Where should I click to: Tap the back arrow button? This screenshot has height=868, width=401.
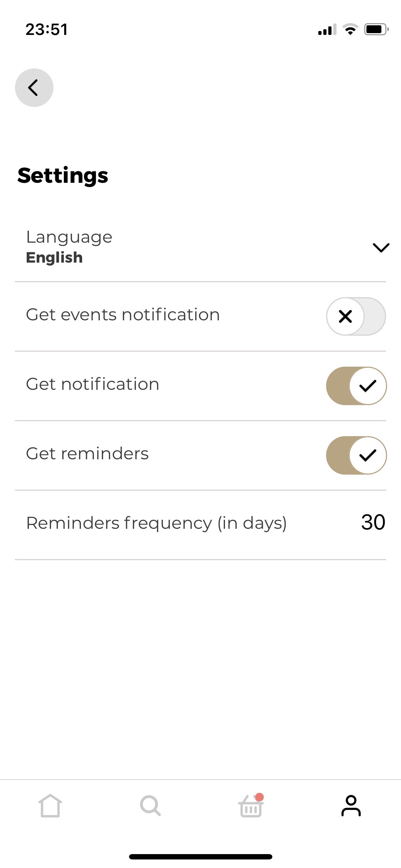click(x=34, y=88)
